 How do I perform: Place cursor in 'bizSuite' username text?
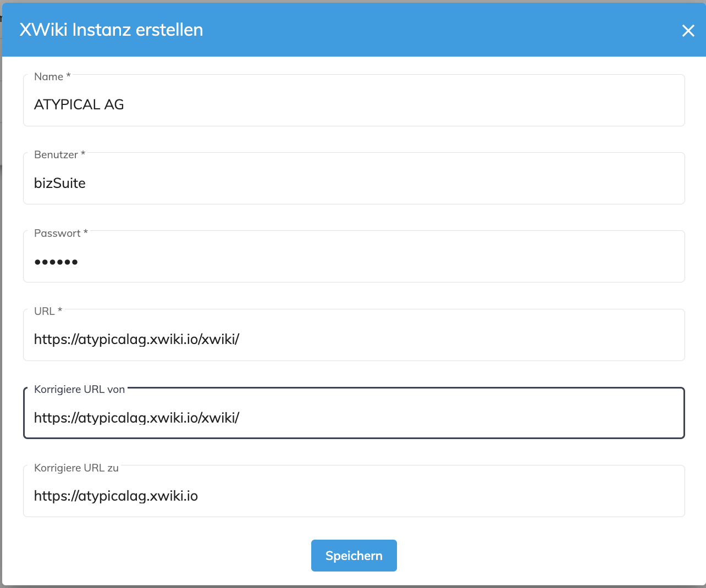[60, 183]
